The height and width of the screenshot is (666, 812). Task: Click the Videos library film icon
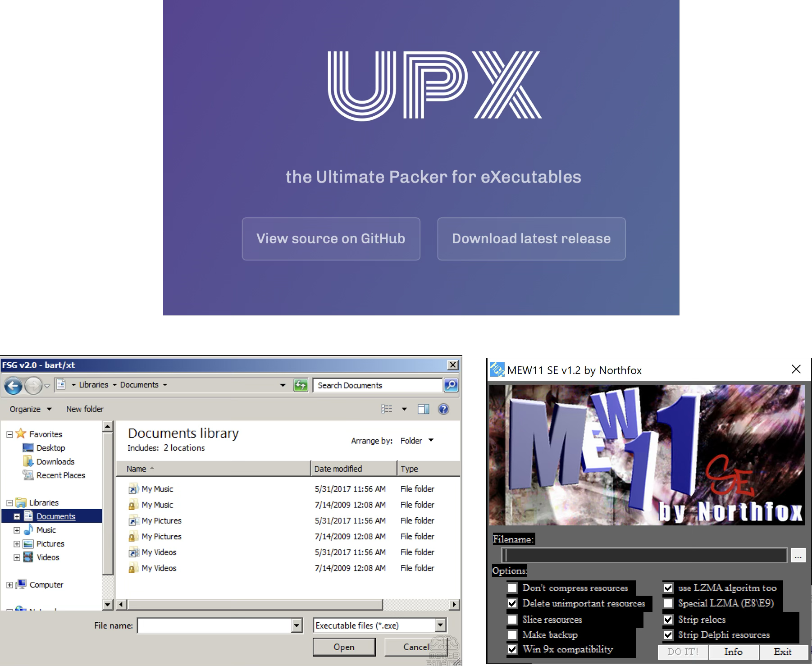click(28, 557)
